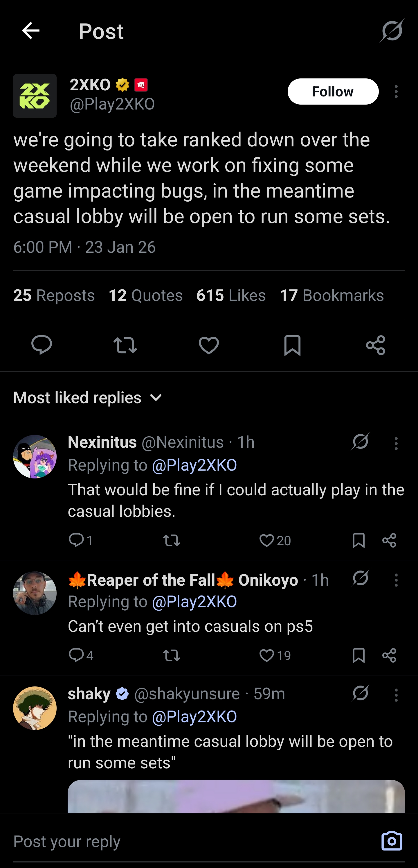Share the Onikoyo reply
Screen dimensions: 418x868
pos(389,655)
